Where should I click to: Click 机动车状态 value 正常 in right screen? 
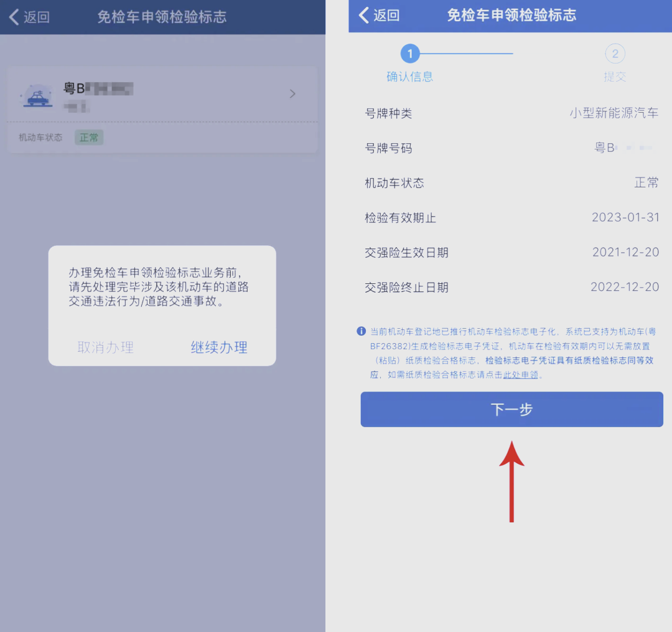(x=646, y=182)
